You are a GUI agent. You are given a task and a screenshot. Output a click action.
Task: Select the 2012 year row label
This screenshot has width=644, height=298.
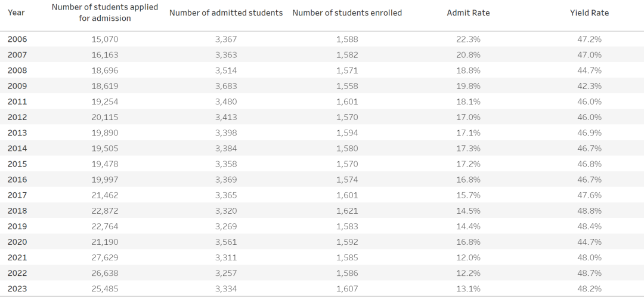coord(17,117)
